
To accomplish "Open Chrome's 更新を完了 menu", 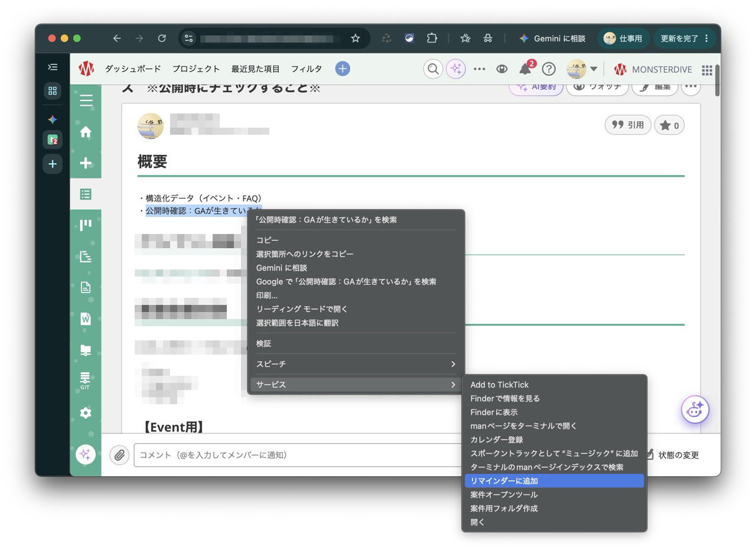I will tap(685, 38).
